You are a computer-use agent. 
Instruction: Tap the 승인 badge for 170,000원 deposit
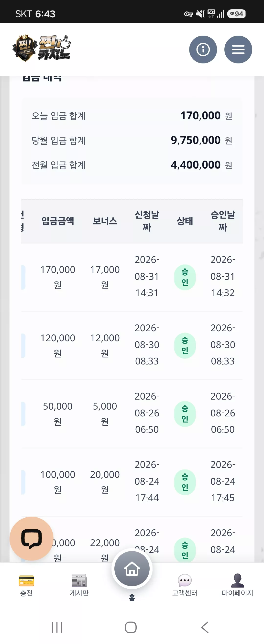pyautogui.click(x=185, y=277)
